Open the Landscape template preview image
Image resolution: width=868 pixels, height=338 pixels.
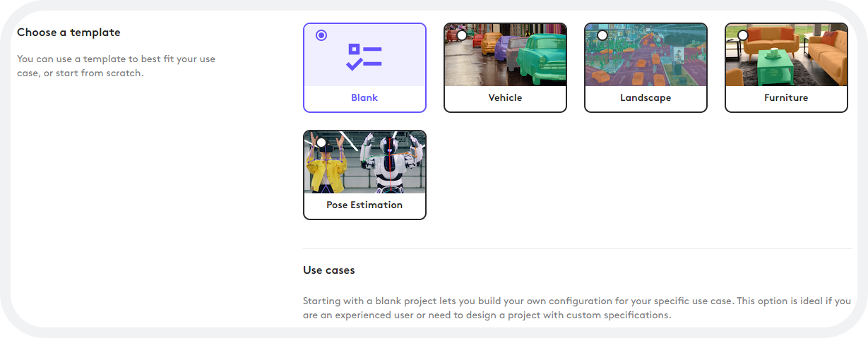(x=646, y=54)
